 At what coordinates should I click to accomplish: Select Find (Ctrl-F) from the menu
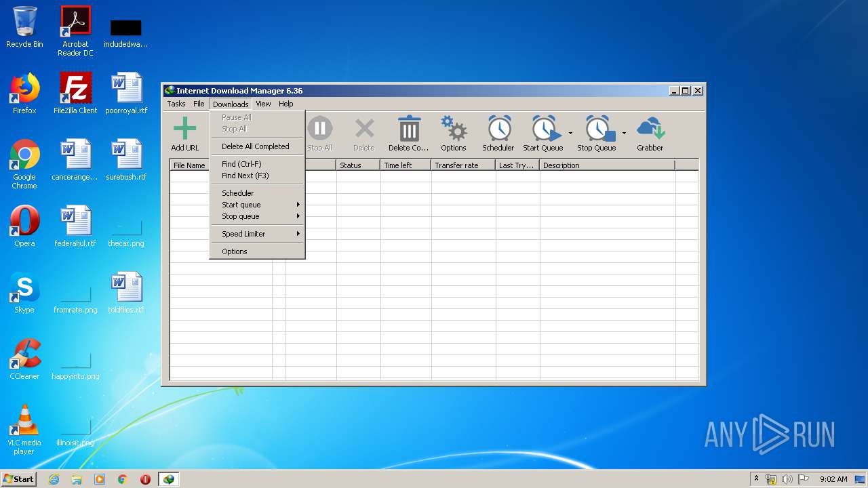coord(257,164)
